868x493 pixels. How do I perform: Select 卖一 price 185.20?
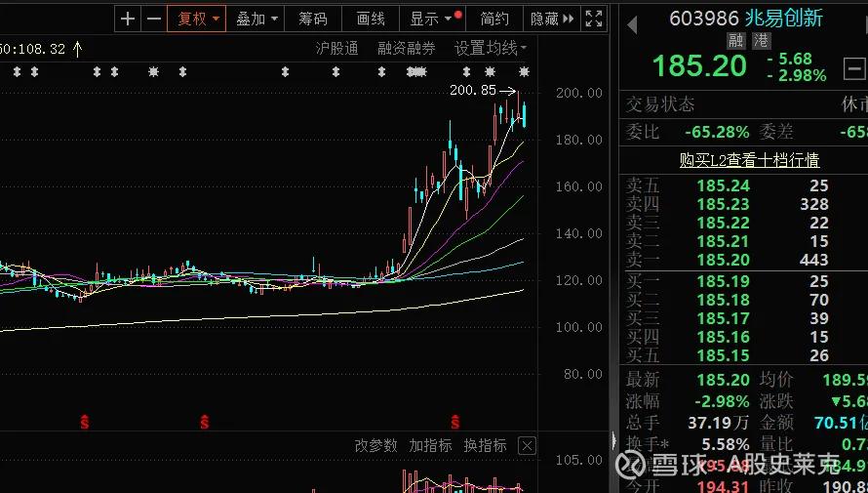click(723, 260)
